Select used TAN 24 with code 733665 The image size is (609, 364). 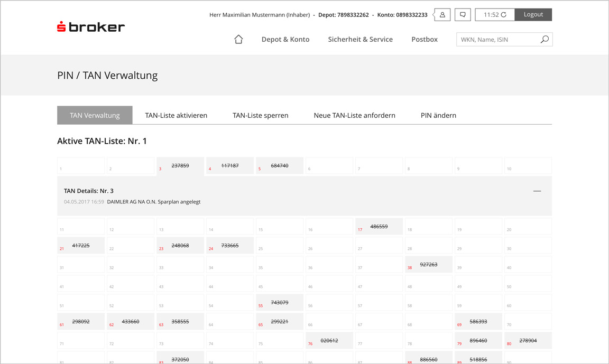tap(230, 246)
